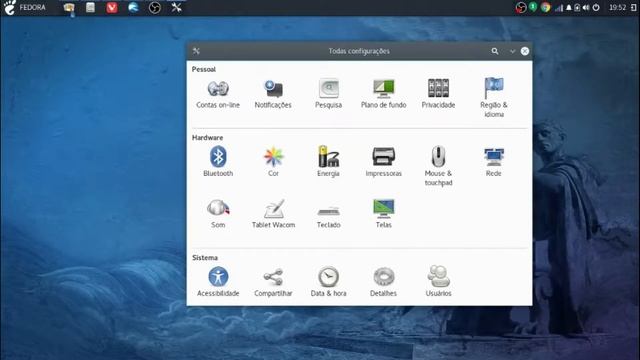Open Plano de fundo settings
The width and height of the screenshot is (640, 360).
point(384,94)
